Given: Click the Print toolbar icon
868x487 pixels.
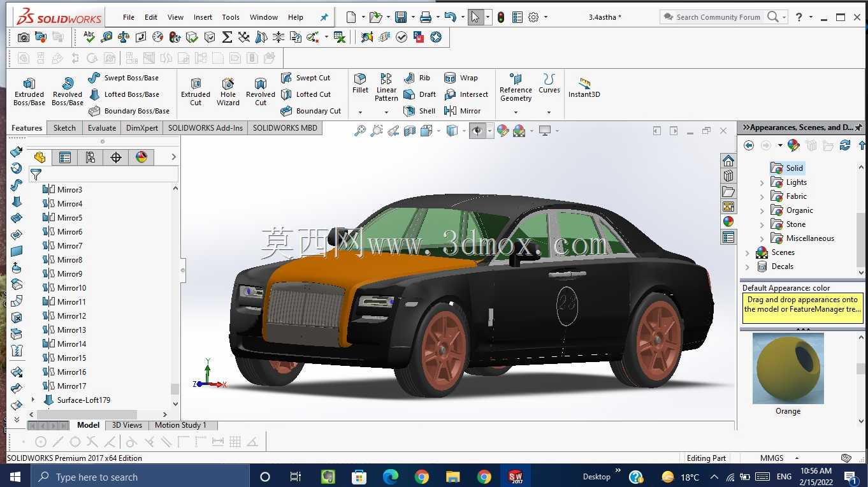Looking at the screenshot, I should click(x=425, y=17).
